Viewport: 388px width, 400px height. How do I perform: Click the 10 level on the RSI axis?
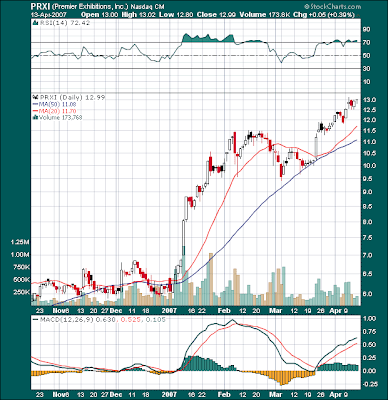tap(366, 82)
